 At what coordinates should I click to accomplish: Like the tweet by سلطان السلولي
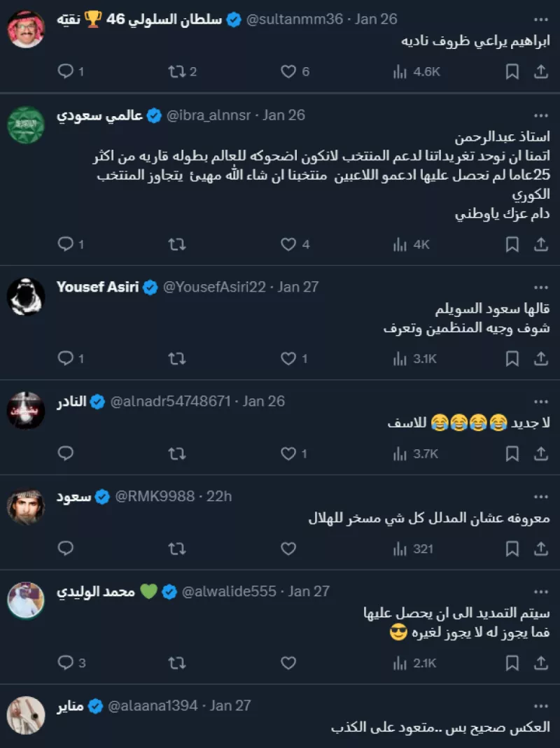click(289, 71)
